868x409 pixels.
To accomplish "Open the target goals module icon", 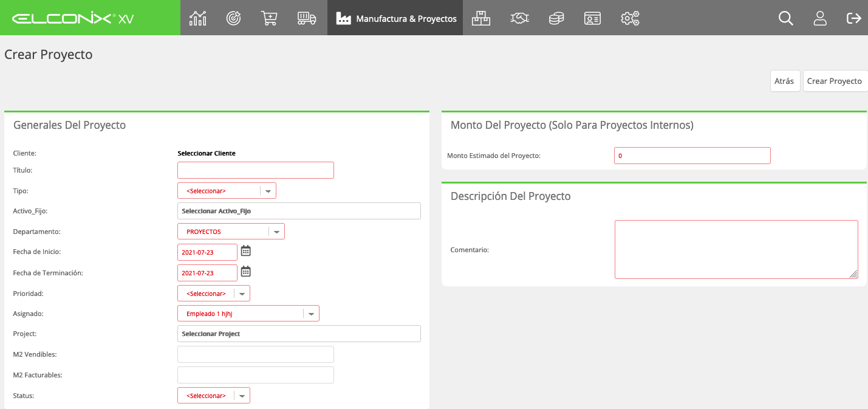I will [x=233, y=18].
